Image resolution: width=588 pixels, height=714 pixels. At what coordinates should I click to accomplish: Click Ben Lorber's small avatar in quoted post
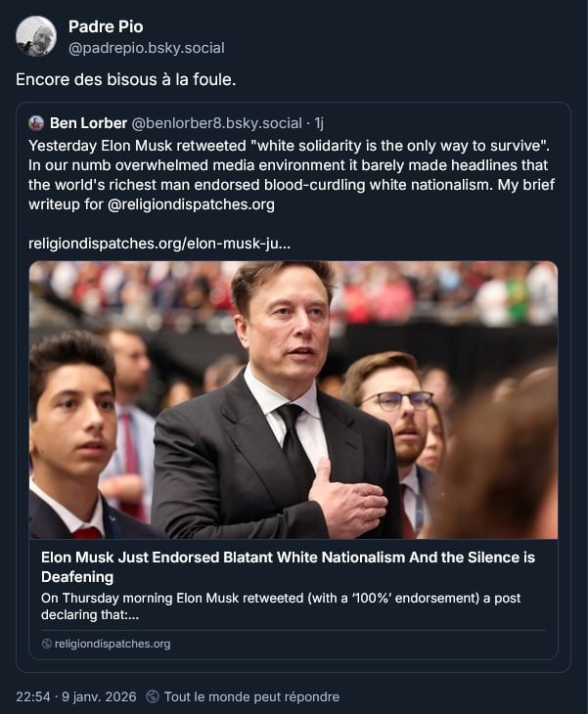[x=36, y=123]
